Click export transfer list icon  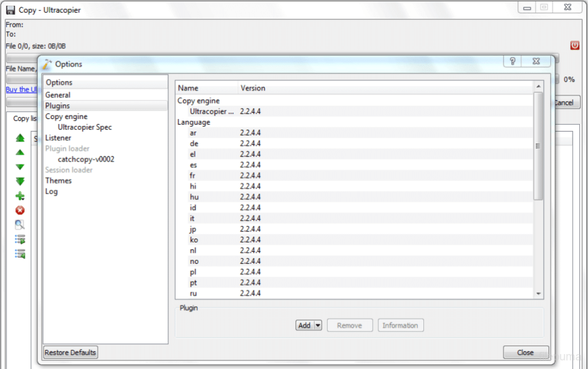point(20,239)
